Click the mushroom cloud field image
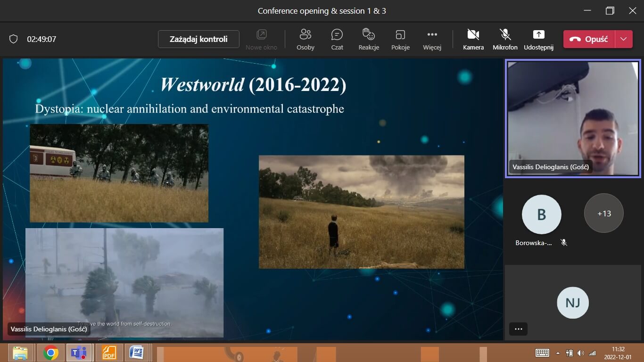 coord(362,212)
